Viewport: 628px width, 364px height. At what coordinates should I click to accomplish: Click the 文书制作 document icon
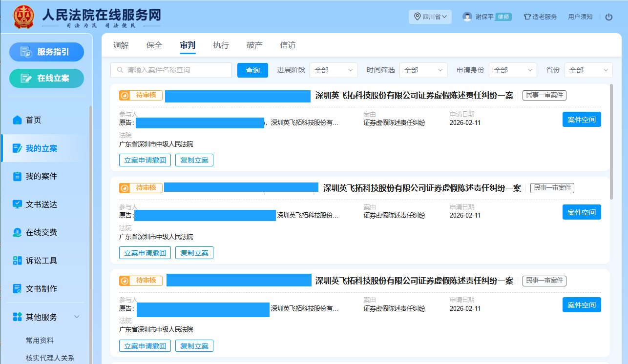(17, 289)
